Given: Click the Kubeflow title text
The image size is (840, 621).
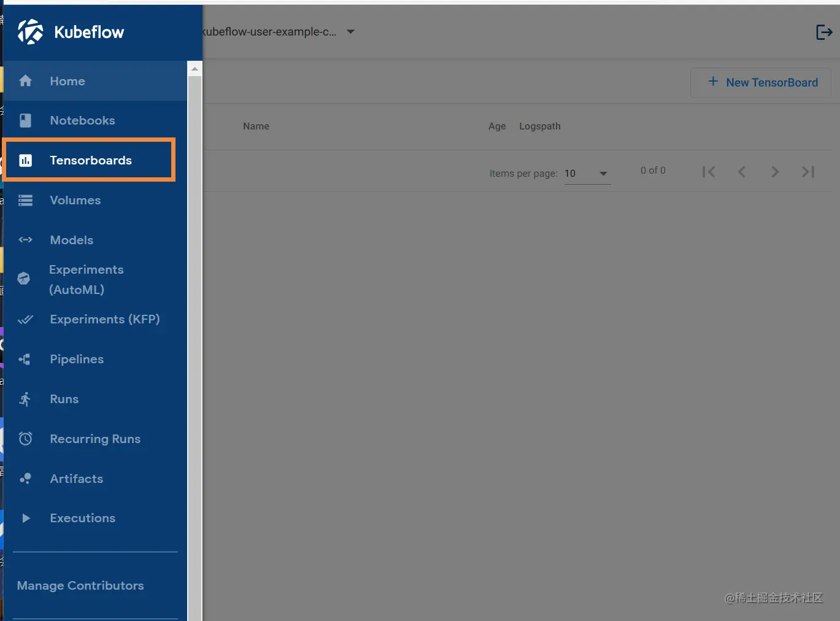Looking at the screenshot, I should [89, 32].
